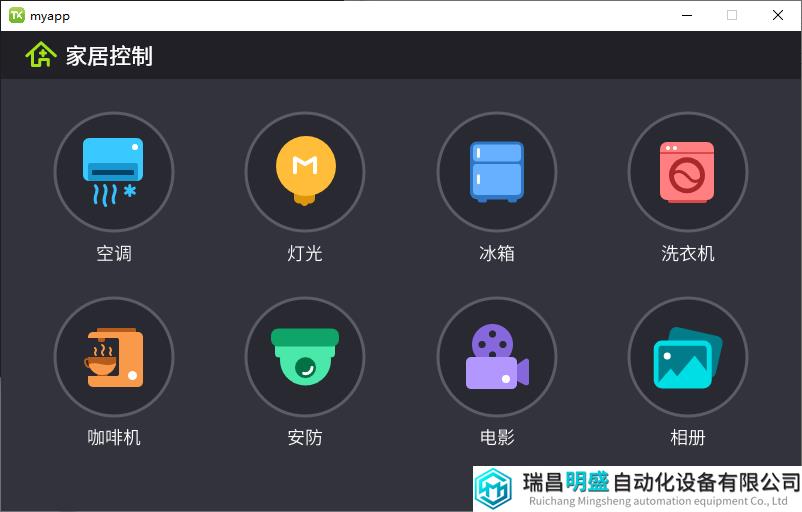The height and width of the screenshot is (512, 802).
Task: Select the movie camera (电影) icon
Action: tap(497, 357)
